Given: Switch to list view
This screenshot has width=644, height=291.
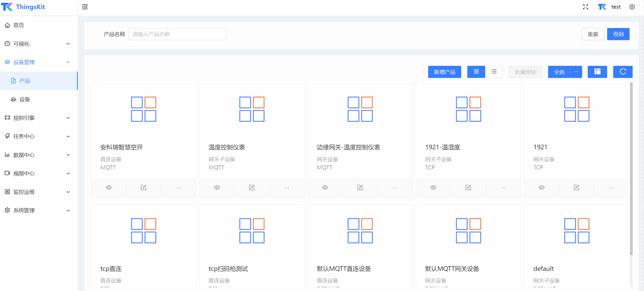Looking at the screenshot, I should 494,72.
